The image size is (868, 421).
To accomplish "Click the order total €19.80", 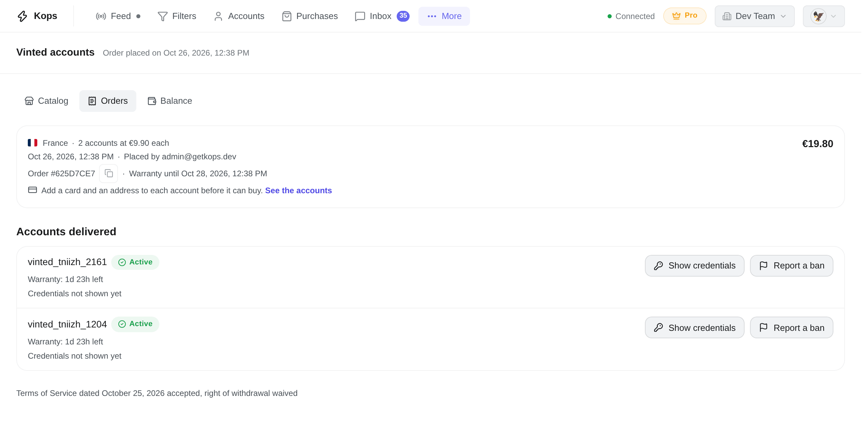I will click(817, 144).
